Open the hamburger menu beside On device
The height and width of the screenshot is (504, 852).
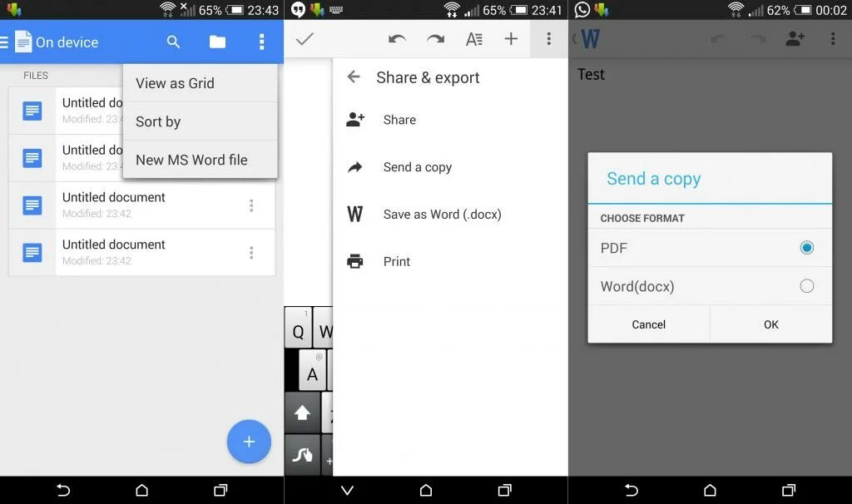pyautogui.click(x=4, y=42)
